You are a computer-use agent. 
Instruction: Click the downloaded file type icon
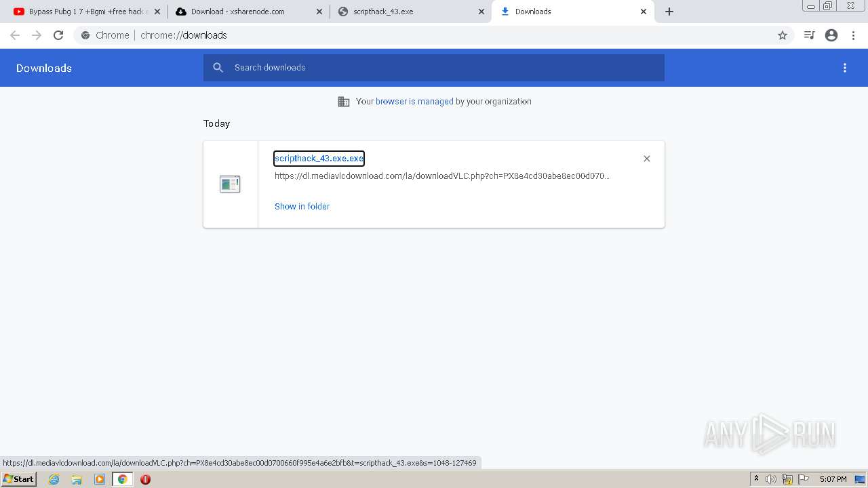(x=230, y=184)
